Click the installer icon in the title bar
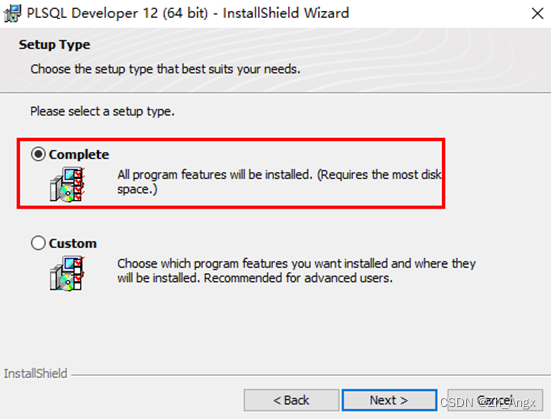This screenshot has width=551, height=419. tap(12, 13)
